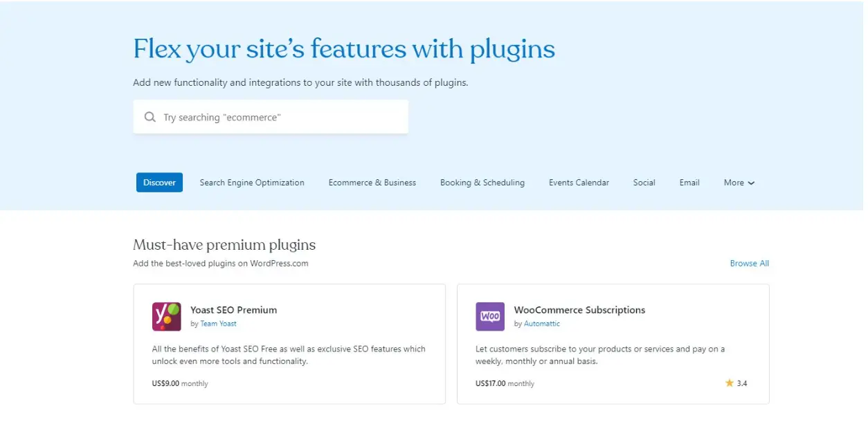This screenshot has width=868, height=440.
Task: Browse the Email plugins category
Action: pyautogui.click(x=689, y=182)
